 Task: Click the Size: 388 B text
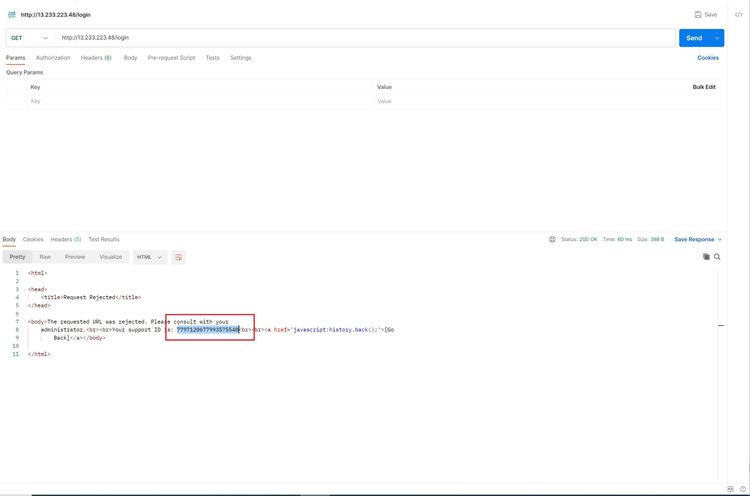651,240
